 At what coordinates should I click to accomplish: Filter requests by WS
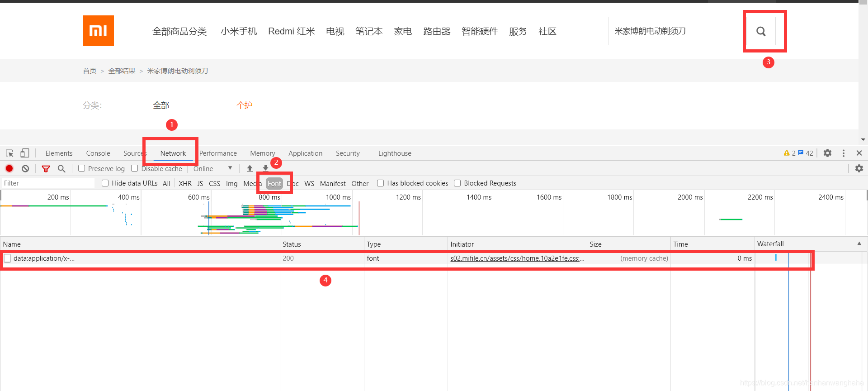(x=309, y=183)
